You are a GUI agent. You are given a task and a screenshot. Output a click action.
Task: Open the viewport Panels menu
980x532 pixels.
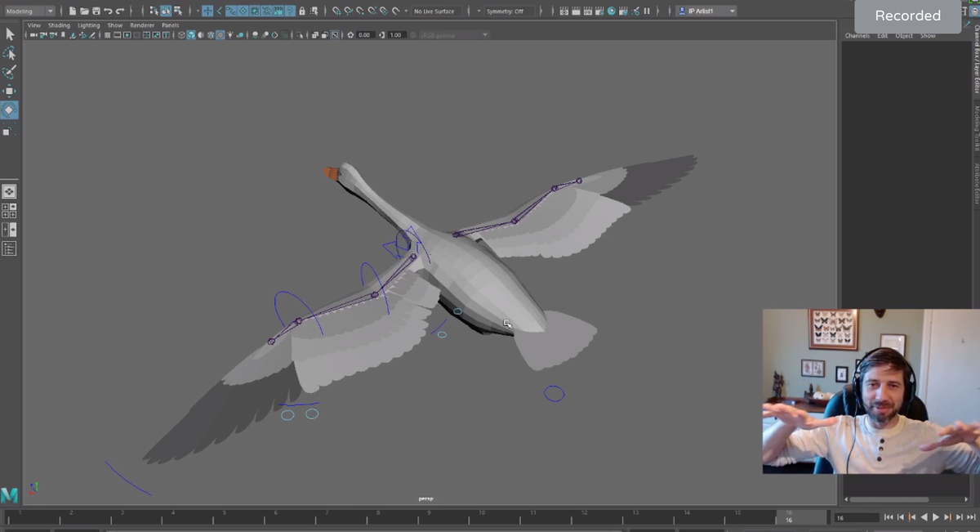pos(170,25)
